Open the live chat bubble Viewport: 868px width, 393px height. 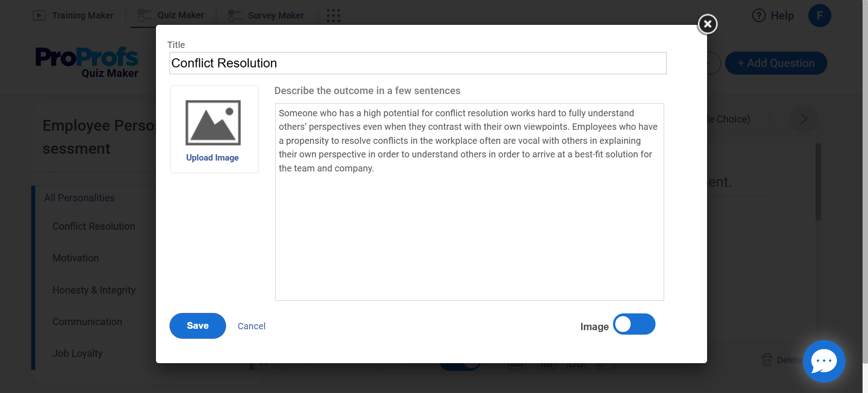coord(824,361)
